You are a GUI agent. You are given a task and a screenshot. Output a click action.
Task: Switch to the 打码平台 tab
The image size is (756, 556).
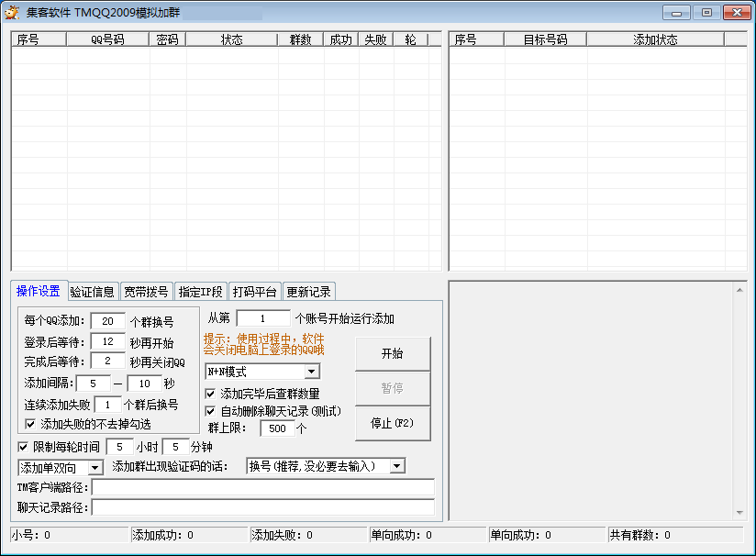pos(254,292)
